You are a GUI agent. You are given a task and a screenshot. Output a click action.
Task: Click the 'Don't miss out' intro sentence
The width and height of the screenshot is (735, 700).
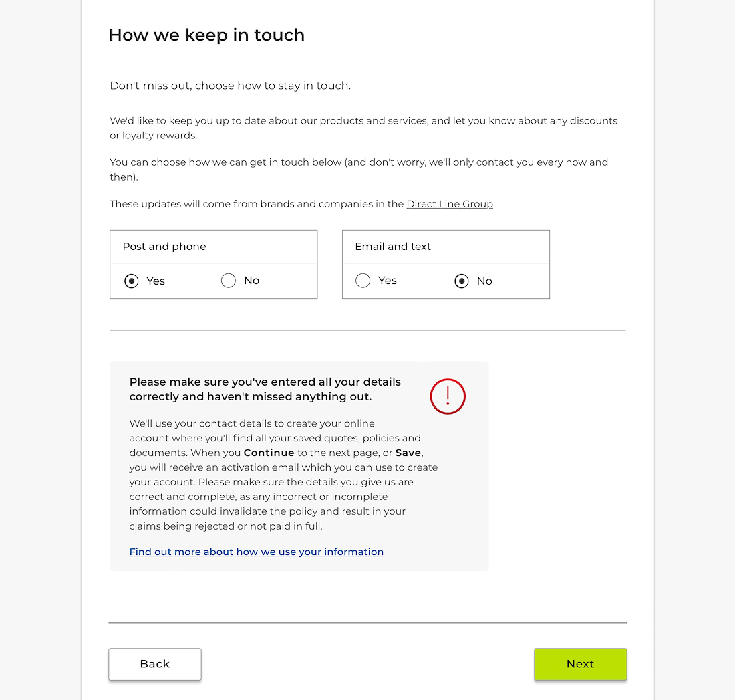[x=230, y=86]
